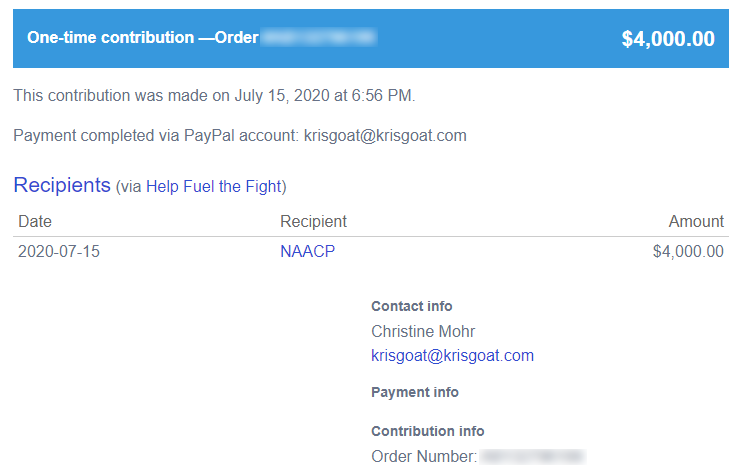Open the krisgoat@krisgoat.com contact email link
This screenshot has height=476, width=741.
point(452,355)
